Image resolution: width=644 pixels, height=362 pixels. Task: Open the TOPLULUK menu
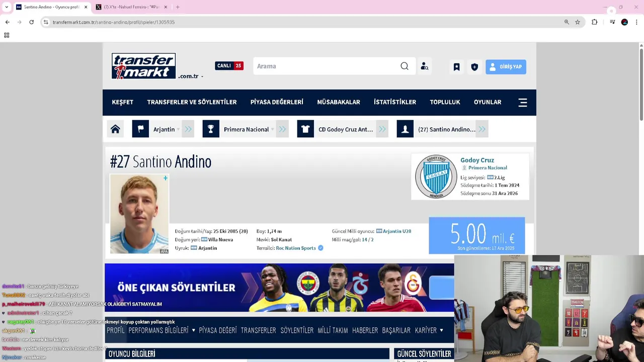point(445,102)
